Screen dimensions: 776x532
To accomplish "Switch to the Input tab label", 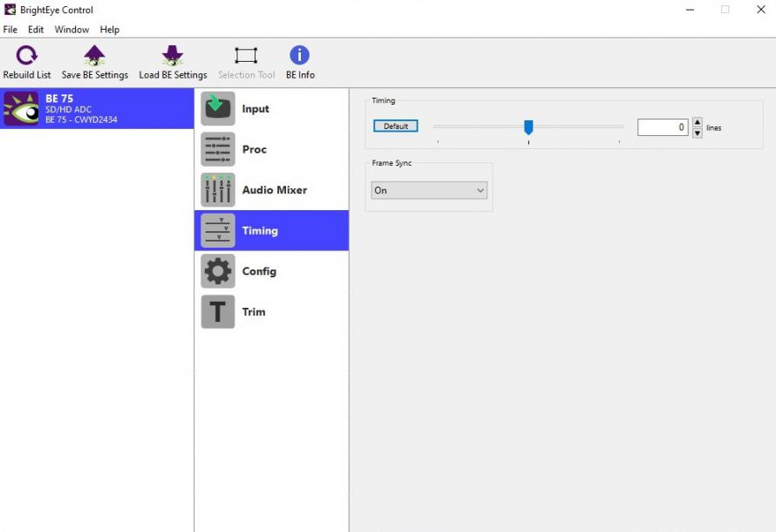I will (255, 109).
